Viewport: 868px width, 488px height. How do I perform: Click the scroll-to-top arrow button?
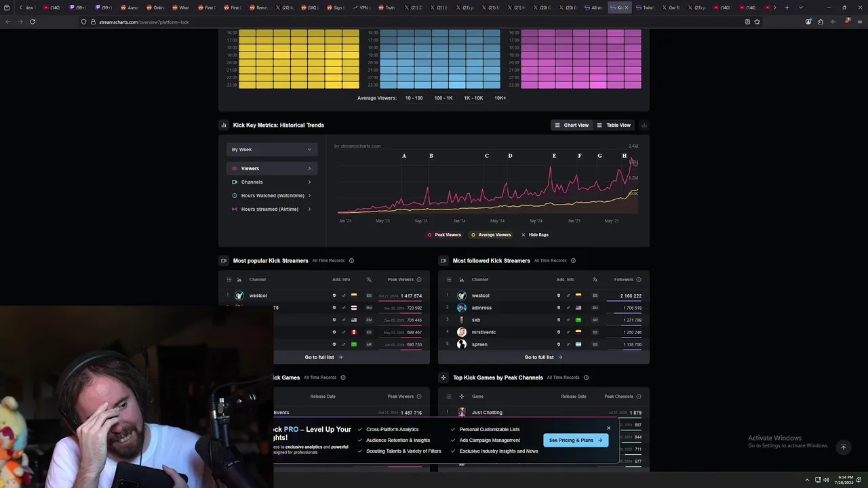tap(844, 447)
